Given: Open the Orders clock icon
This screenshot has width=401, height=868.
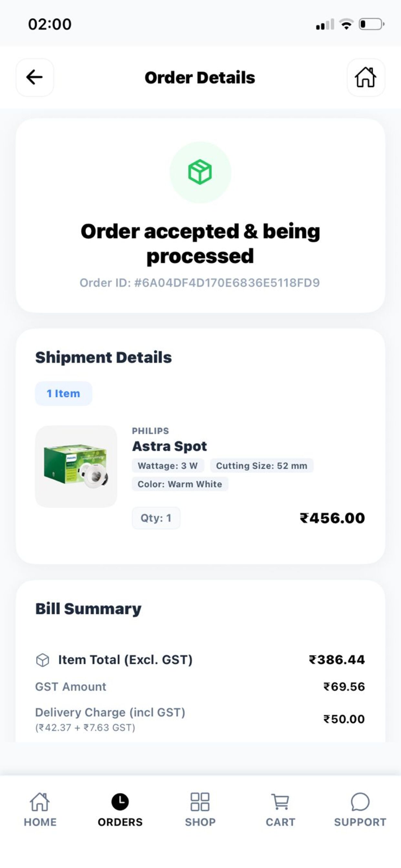Looking at the screenshot, I should pyautogui.click(x=120, y=801).
